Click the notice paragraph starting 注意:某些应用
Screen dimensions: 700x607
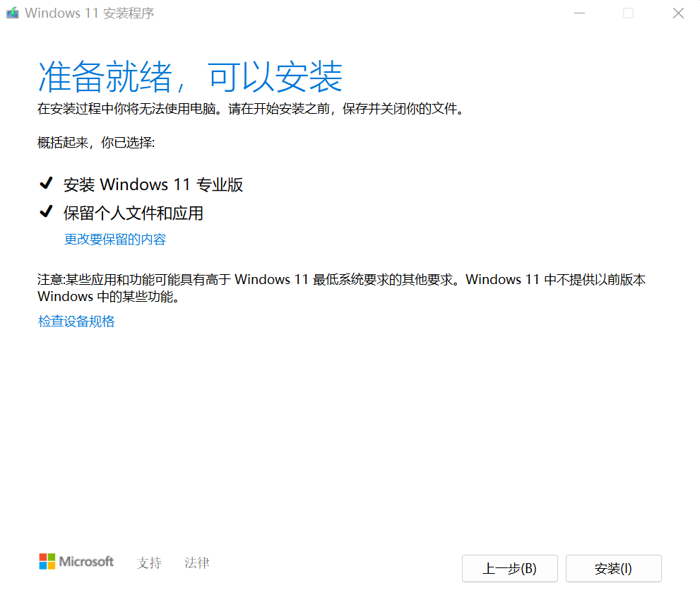[341, 288]
